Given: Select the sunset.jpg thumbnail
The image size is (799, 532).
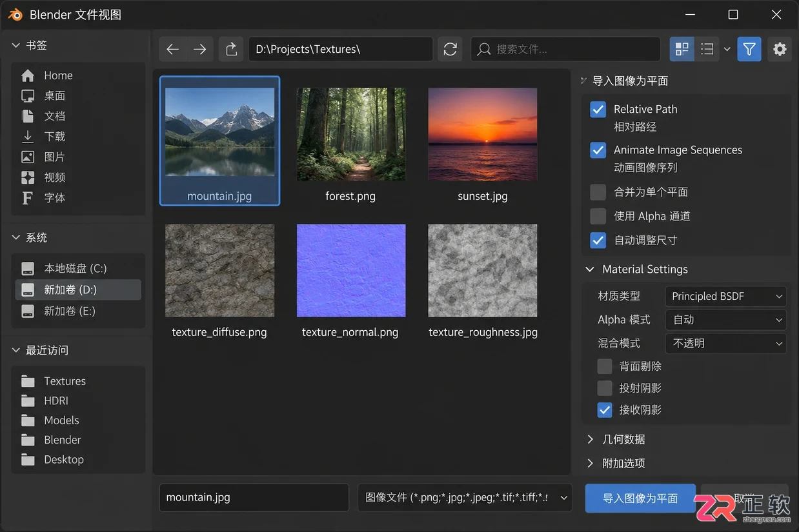Looking at the screenshot, I should click(x=483, y=134).
